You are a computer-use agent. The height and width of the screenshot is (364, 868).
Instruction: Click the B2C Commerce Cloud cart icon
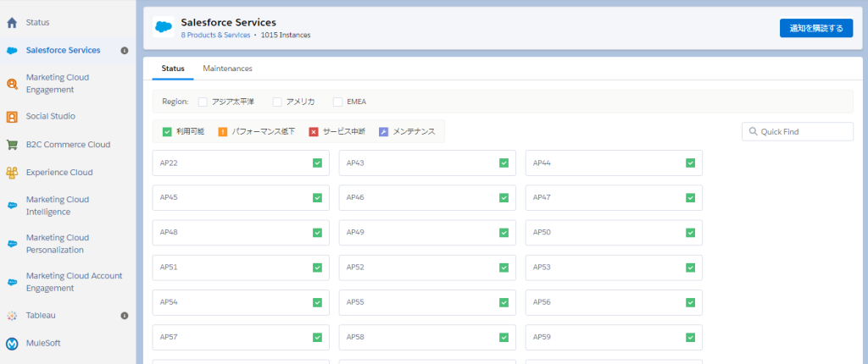[12, 145]
